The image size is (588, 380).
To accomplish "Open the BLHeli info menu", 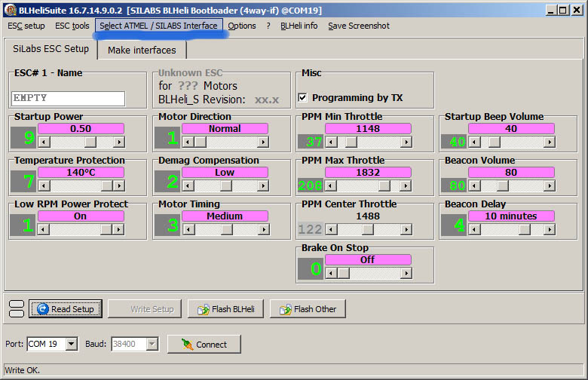I will 299,26.
